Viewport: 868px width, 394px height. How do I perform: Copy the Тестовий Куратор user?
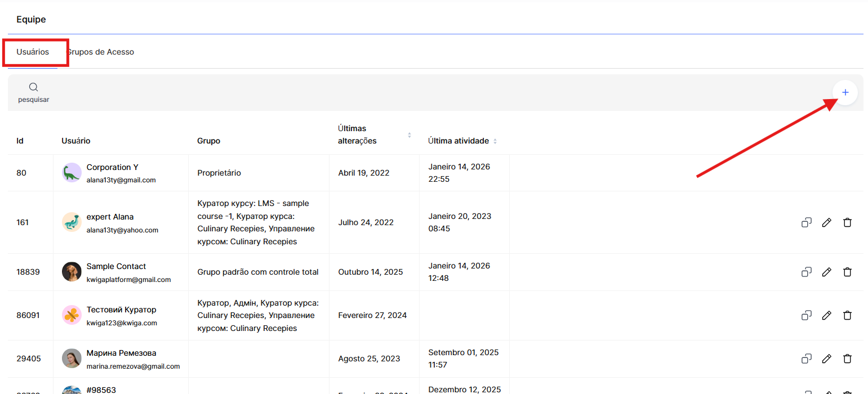point(806,315)
